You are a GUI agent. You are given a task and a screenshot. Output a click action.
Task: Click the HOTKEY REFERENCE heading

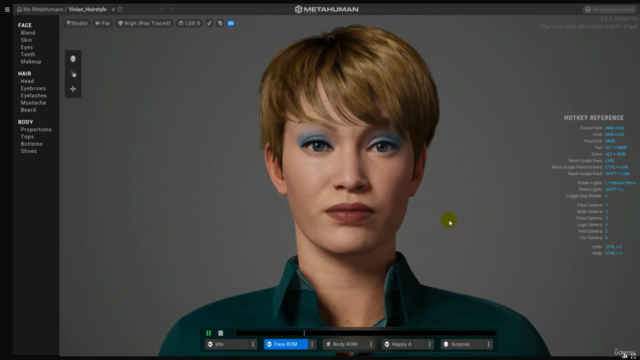tap(594, 118)
